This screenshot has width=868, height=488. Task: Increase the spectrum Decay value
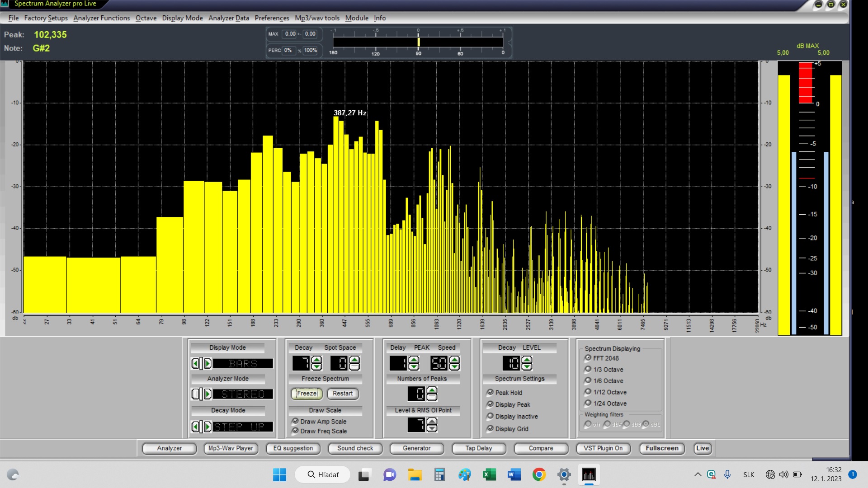[316, 360]
